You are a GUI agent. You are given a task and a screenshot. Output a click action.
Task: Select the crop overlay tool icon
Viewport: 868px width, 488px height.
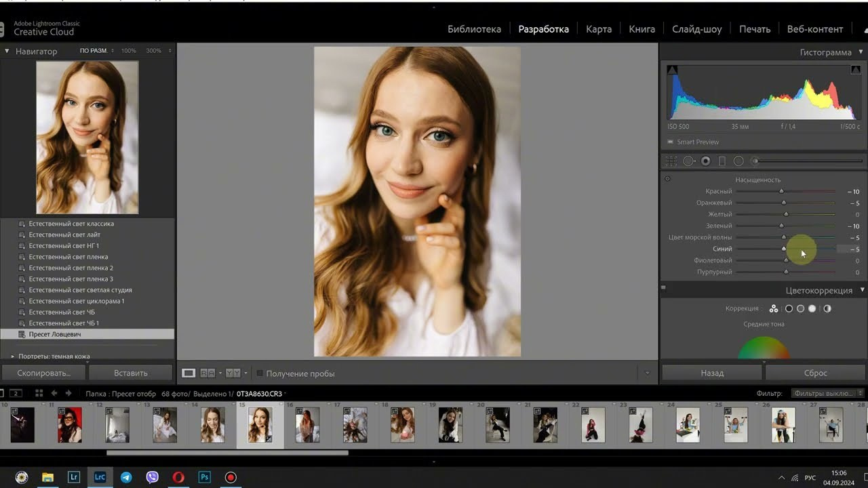671,161
